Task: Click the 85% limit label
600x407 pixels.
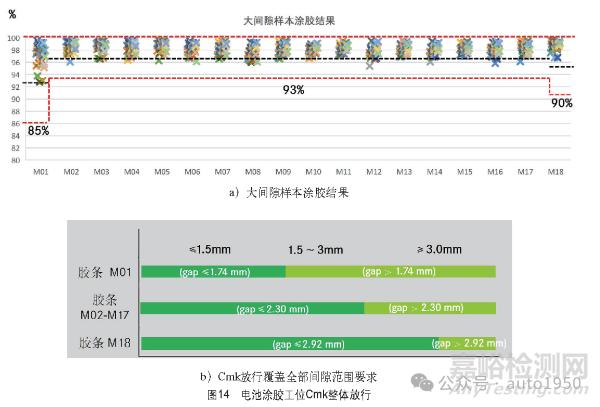Action: coord(38,130)
